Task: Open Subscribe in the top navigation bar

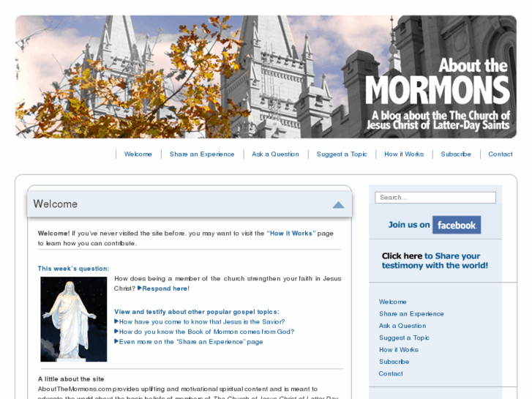Action: (x=456, y=154)
